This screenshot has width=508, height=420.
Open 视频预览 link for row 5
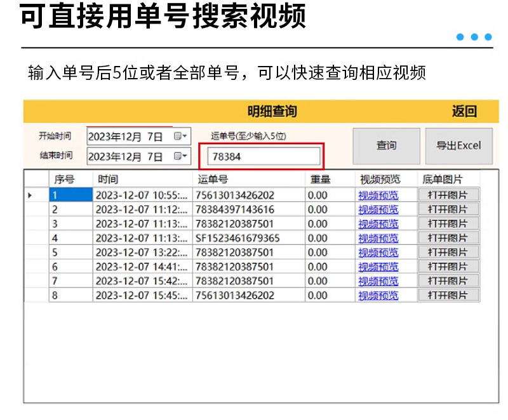point(378,253)
